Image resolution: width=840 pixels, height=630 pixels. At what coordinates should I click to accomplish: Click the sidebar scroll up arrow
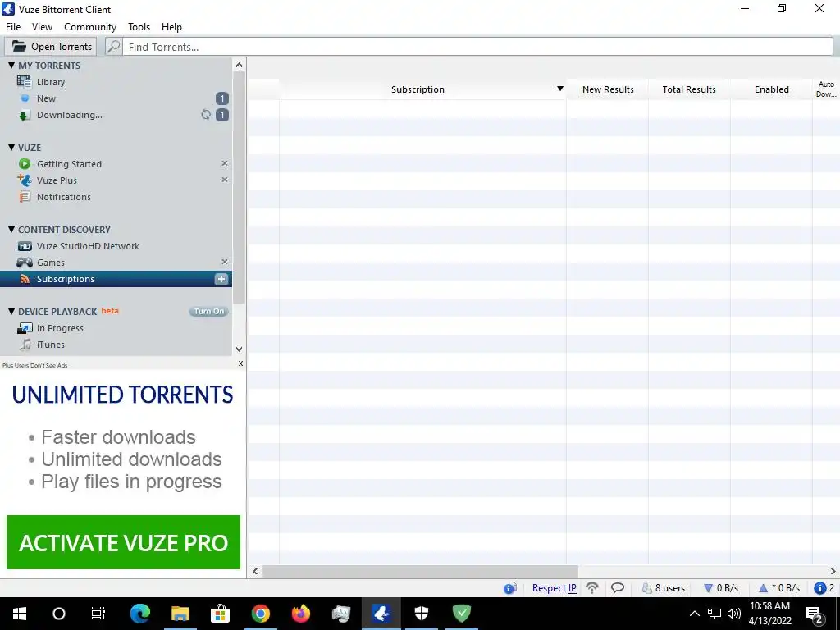coord(239,65)
